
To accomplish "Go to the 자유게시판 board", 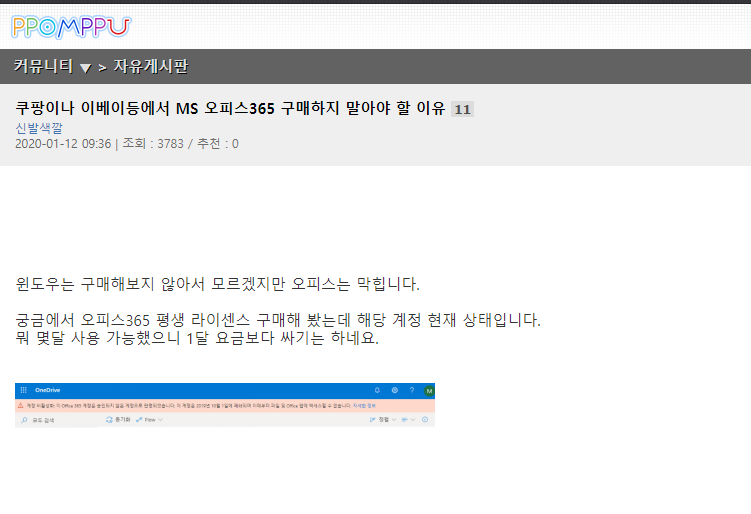I will pos(151,66).
